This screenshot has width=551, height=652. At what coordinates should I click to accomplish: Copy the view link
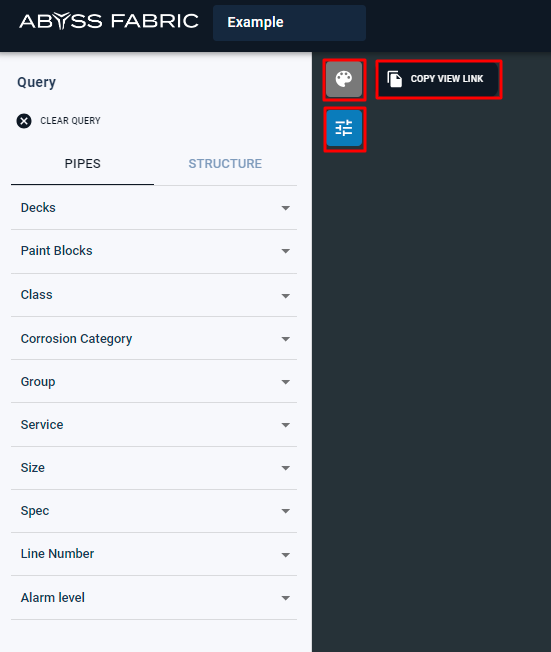click(x=439, y=79)
